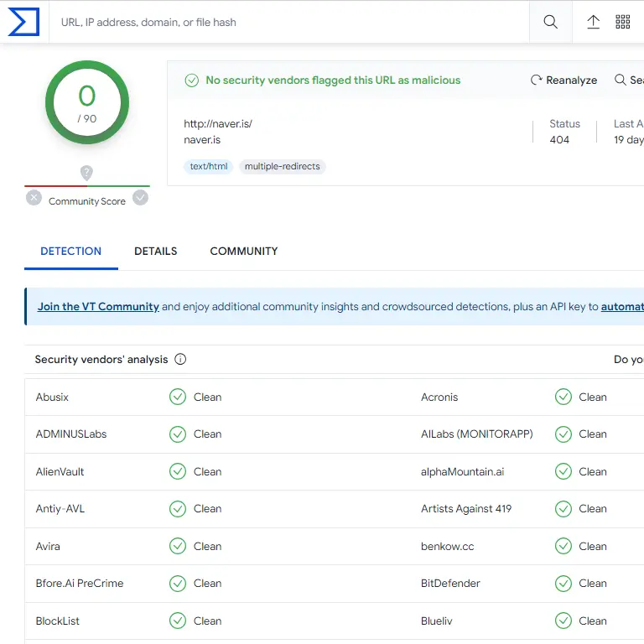
Task: Click the green check next to Antiy-AVL
Action: [x=178, y=509]
